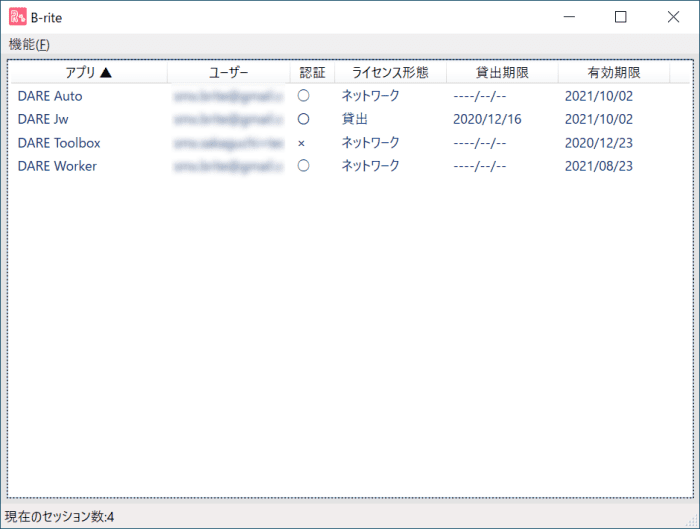Click the resize grip in status bar corner
This screenshot has height=529, width=700.
pyautogui.click(x=692, y=521)
